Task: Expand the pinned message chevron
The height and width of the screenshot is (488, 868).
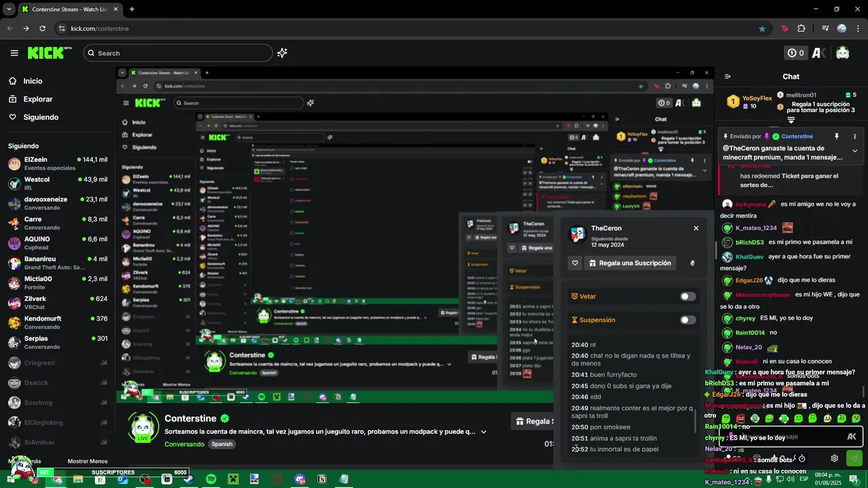Action: [x=855, y=151]
